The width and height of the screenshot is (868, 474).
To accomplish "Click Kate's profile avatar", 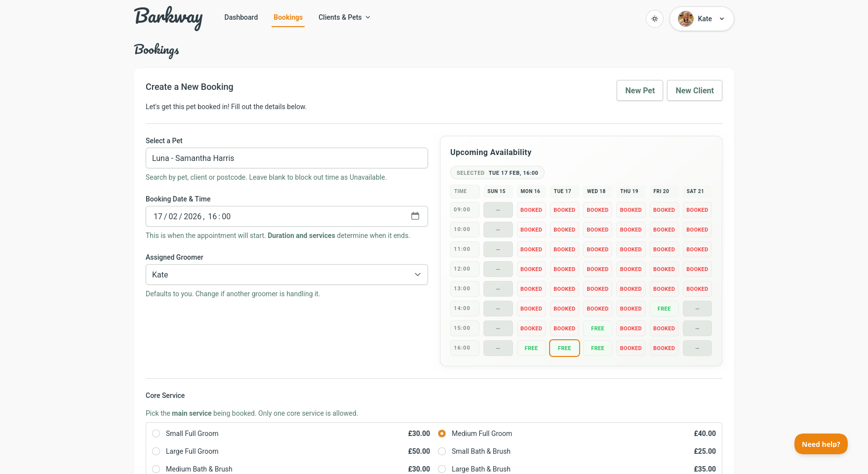I will tap(685, 19).
